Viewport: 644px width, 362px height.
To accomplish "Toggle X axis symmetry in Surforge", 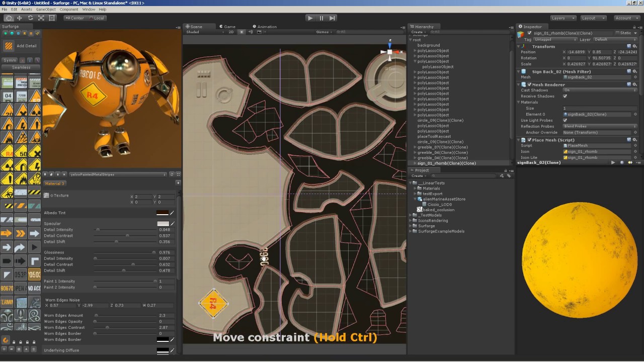I will 22,60.
